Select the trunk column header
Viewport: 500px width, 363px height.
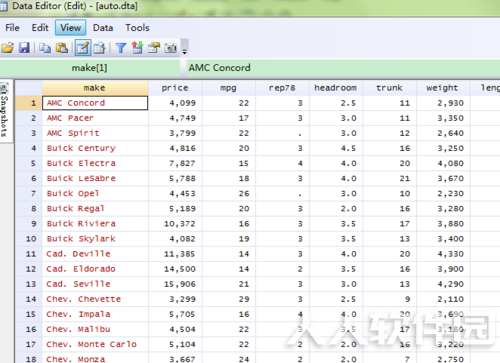click(389, 88)
